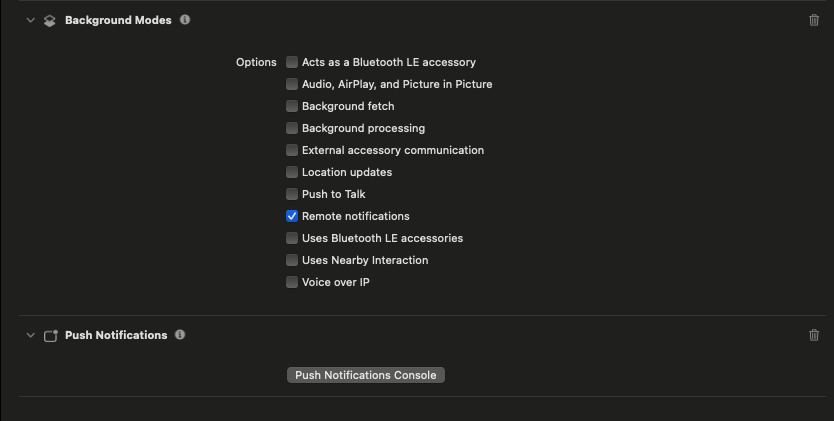Enable Audio, AirPlay, and Picture in Picture
The width and height of the screenshot is (834, 421).
point(292,84)
